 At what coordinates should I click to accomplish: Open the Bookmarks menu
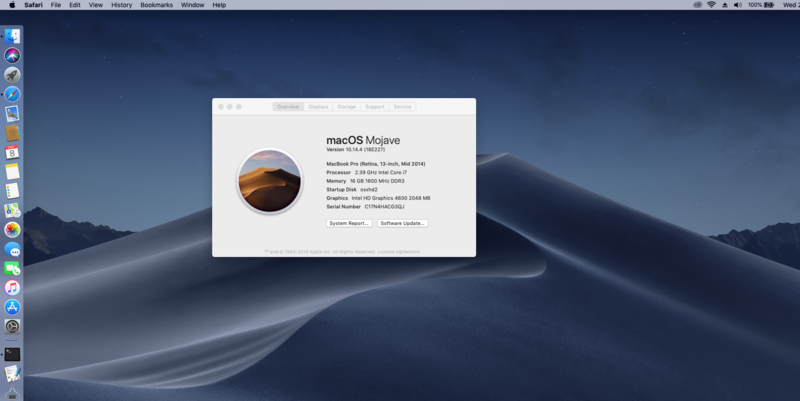[157, 5]
